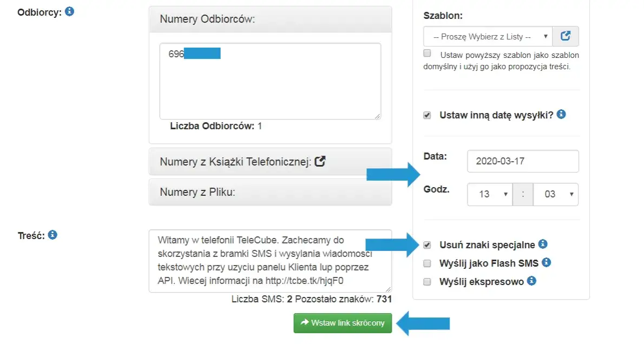
Task: Uncheck Usuń znaki specjalne checkbox
Action: pyautogui.click(x=427, y=245)
